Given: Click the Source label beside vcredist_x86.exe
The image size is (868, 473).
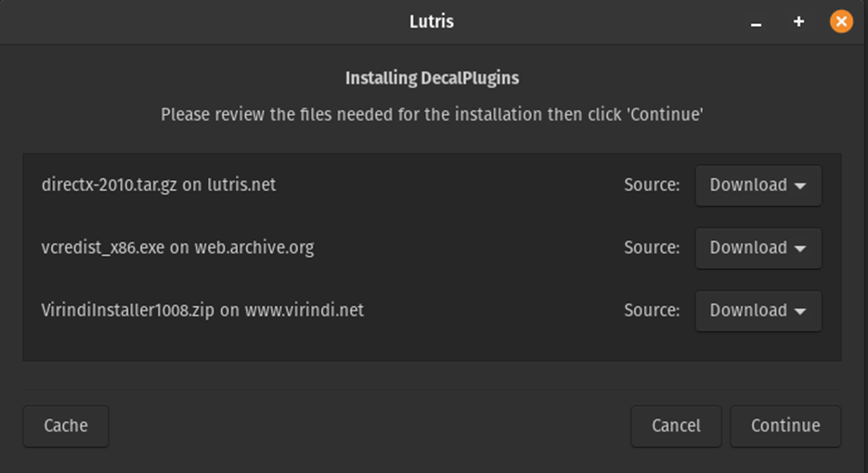Looking at the screenshot, I should [652, 248].
